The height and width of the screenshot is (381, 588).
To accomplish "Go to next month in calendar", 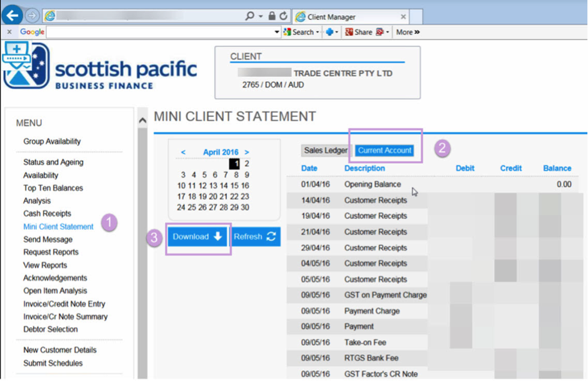I will [x=247, y=152].
